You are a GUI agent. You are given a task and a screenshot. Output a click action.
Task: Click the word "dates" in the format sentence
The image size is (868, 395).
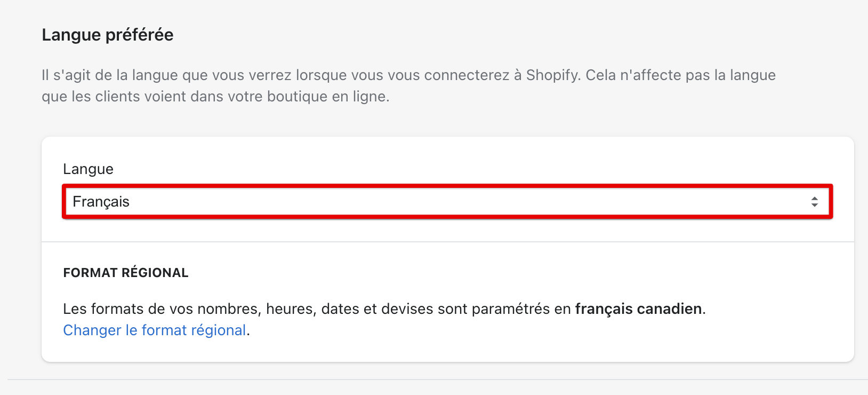coord(340,309)
